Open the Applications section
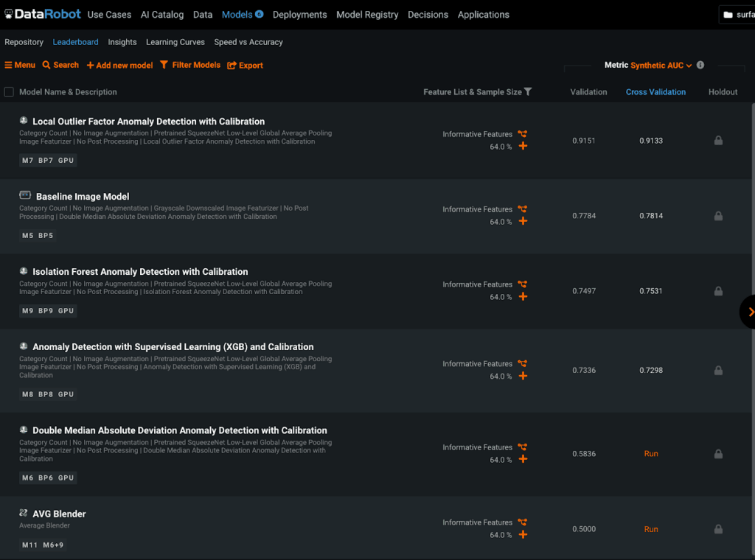Screen dimensions: 755x560 click(x=484, y=15)
